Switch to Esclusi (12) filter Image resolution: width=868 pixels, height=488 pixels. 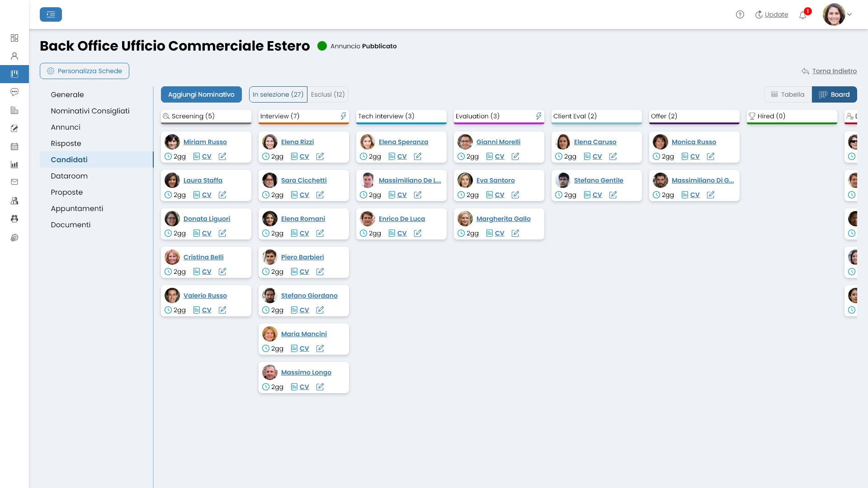coord(328,94)
